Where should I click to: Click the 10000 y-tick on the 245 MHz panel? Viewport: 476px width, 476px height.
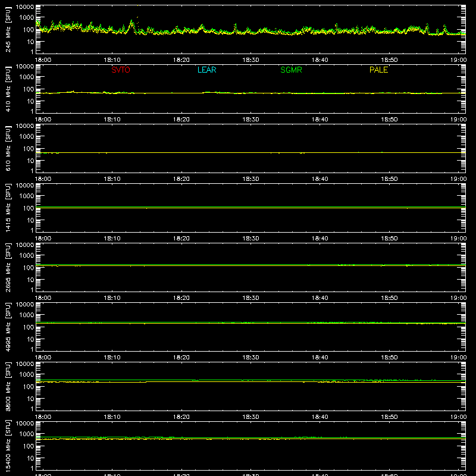click(25, 7)
